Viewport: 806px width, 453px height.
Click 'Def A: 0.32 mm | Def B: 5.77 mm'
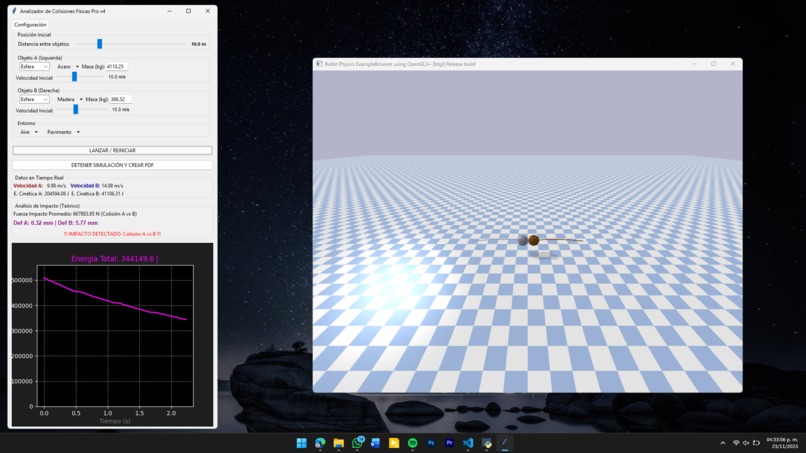click(x=56, y=223)
